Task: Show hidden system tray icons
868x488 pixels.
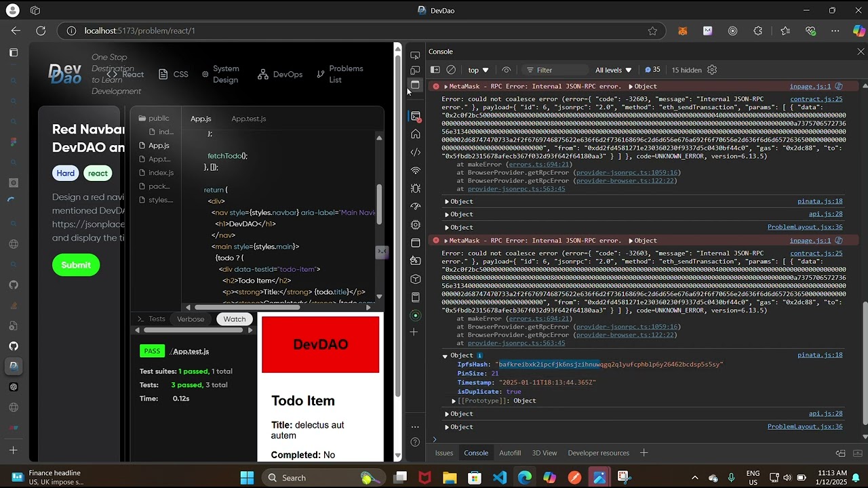Action: click(694, 478)
